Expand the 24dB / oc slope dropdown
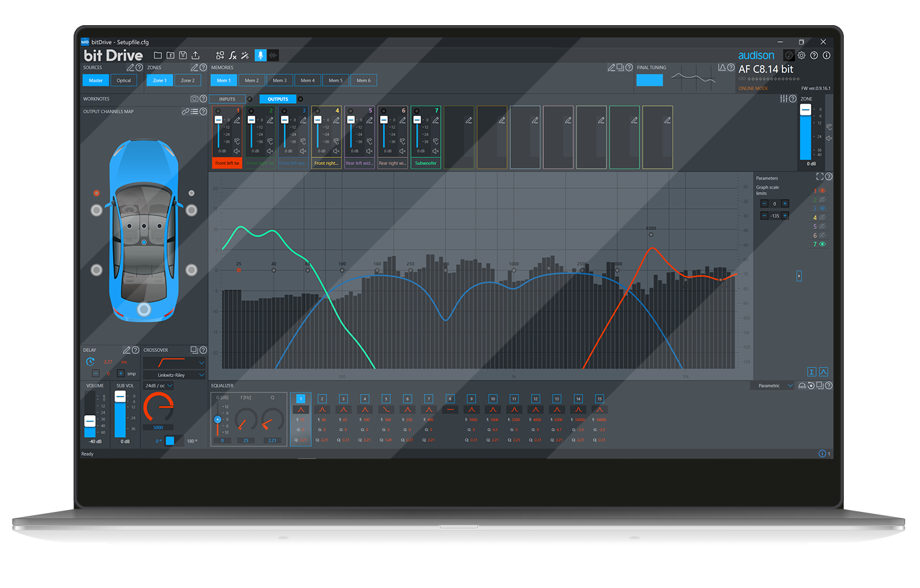The image size is (920, 588). tap(159, 386)
